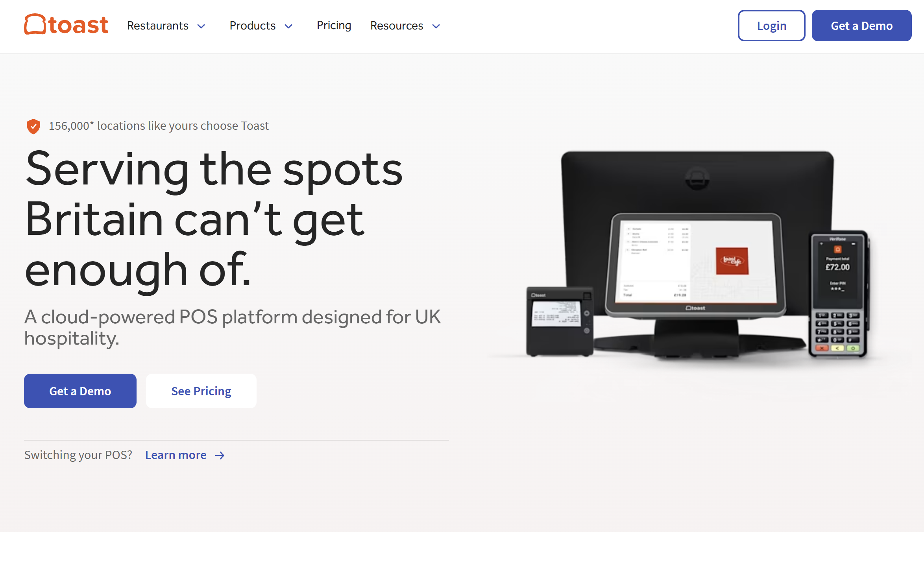
Task: Click the receipt printer image
Action: 559,321
